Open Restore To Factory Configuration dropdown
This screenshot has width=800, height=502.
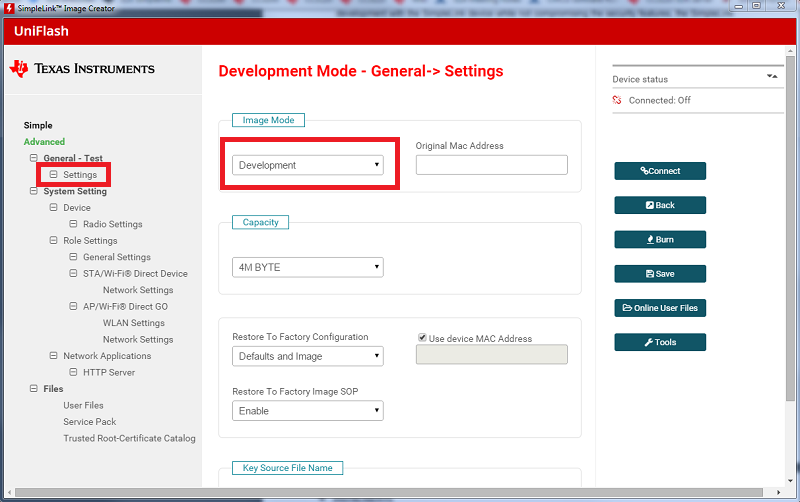[308, 356]
